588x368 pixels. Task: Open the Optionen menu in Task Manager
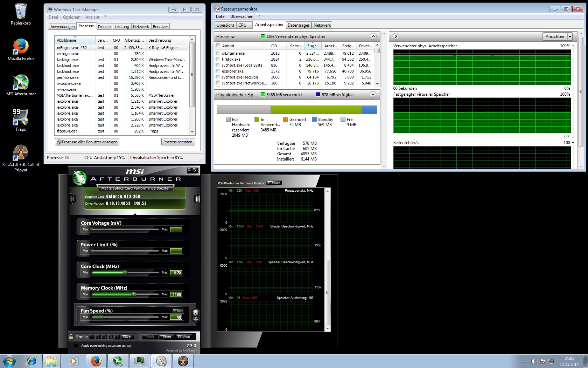[72, 17]
